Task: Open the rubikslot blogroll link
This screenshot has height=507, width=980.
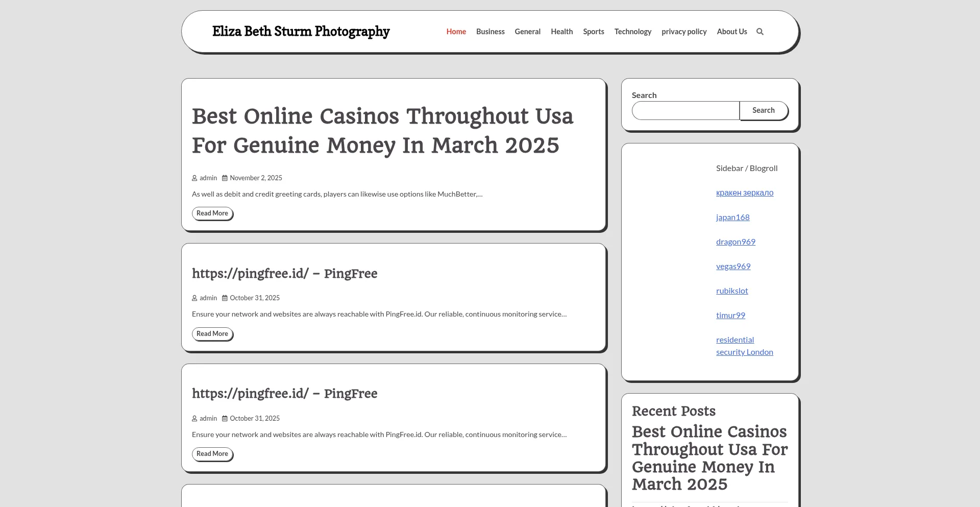Action: [x=731, y=291]
